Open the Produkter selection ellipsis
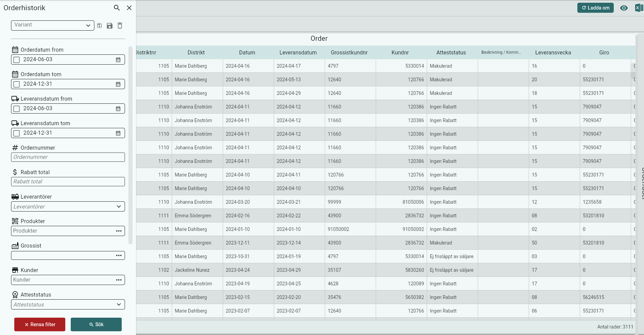Screen dimensions: 644x335 [x=119, y=231]
